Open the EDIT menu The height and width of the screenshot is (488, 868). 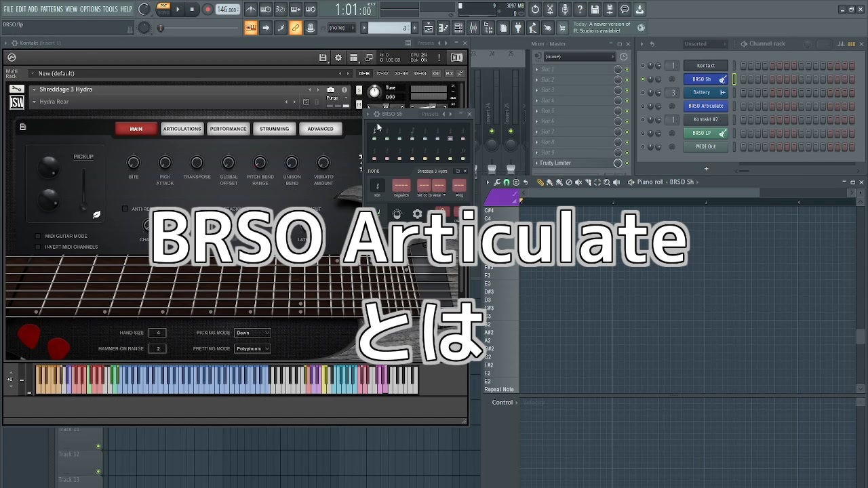coord(20,9)
